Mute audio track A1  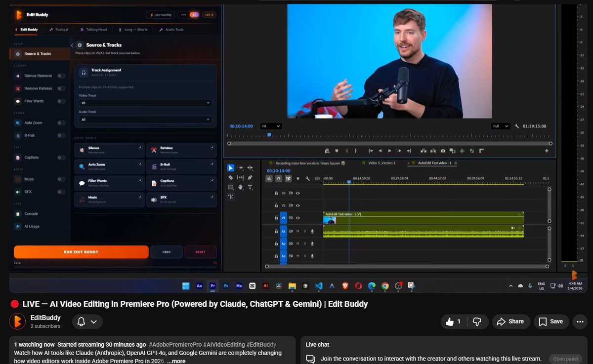click(x=298, y=231)
